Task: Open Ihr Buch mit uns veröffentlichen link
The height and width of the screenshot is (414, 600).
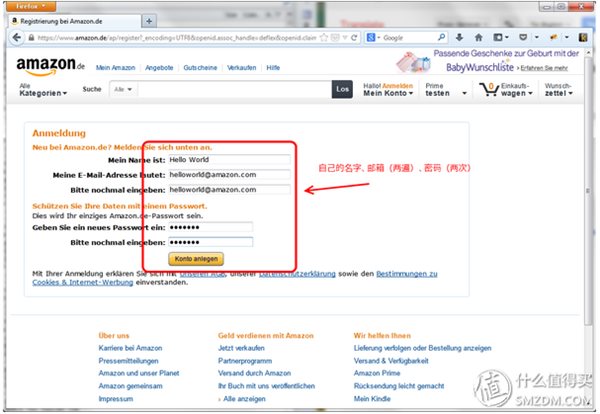Action: pyautogui.click(x=266, y=386)
